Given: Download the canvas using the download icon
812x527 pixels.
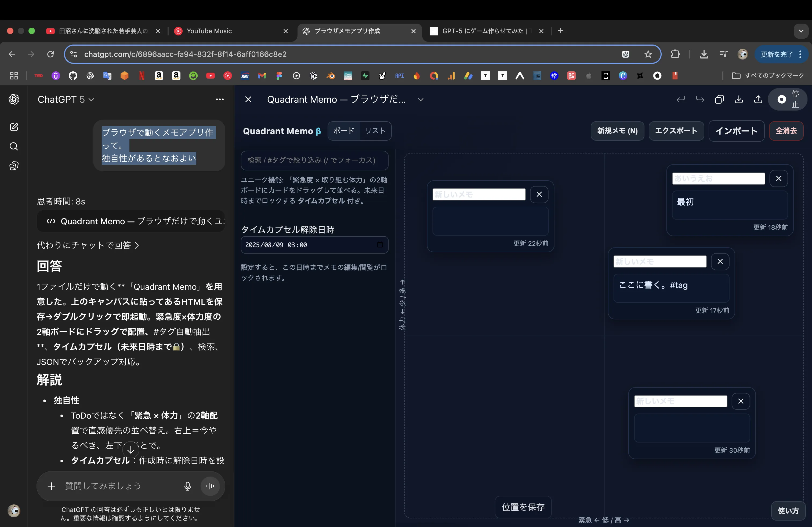Looking at the screenshot, I should click(x=739, y=99).
